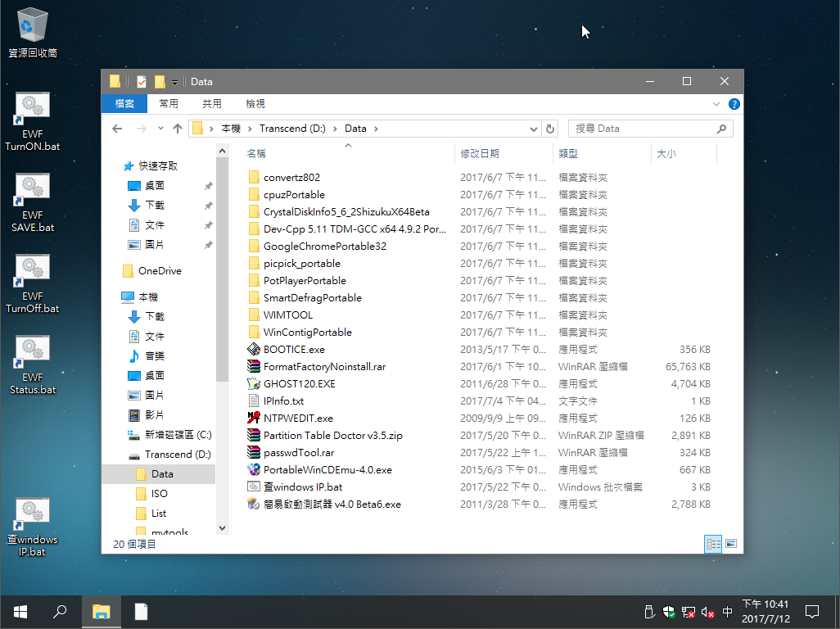Click the 搜尋 Data search box
The width and height of the screenshot is (840, 629).
(643, 129)
